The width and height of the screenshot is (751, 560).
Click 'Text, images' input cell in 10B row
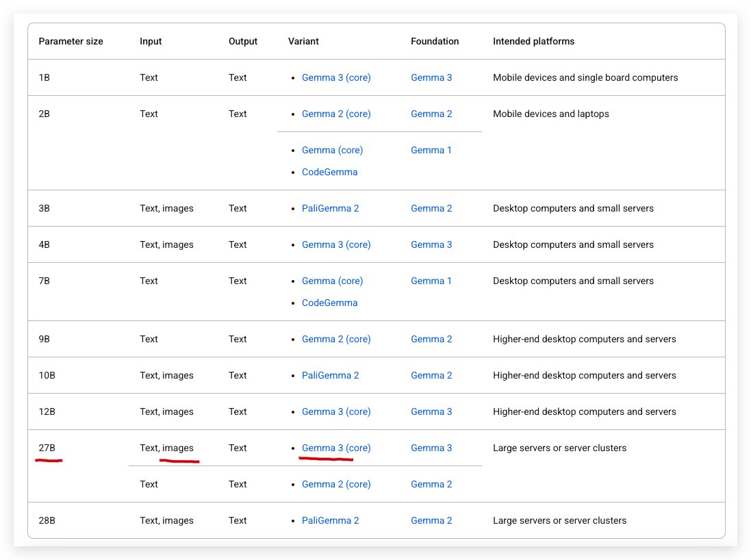pyautogui.click(x=166, y=376)
